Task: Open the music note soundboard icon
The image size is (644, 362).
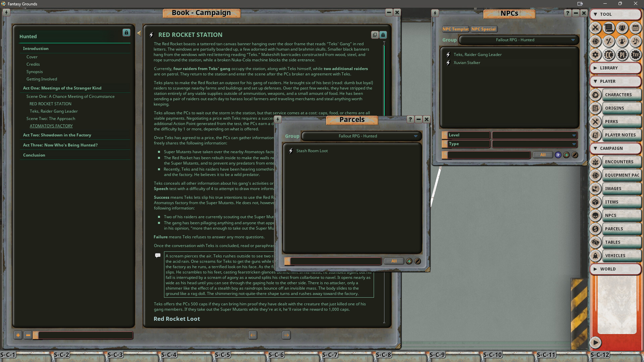Action: pyautogui.click(x=636, y=42)
